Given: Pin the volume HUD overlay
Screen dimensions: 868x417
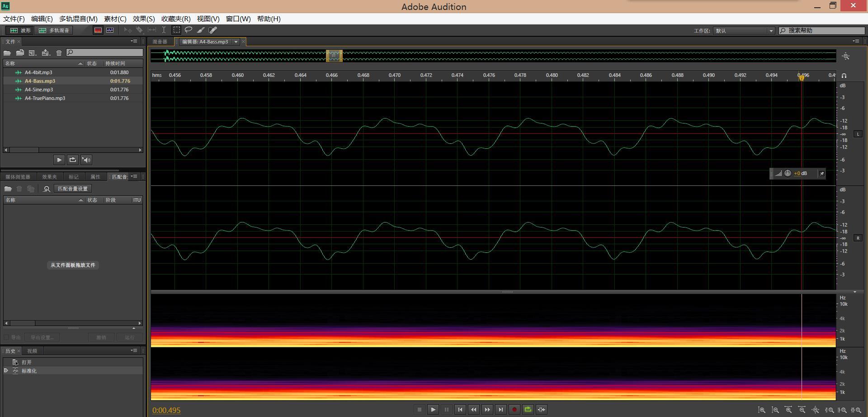Looking at the screenshot, I should tap(821, 174).
